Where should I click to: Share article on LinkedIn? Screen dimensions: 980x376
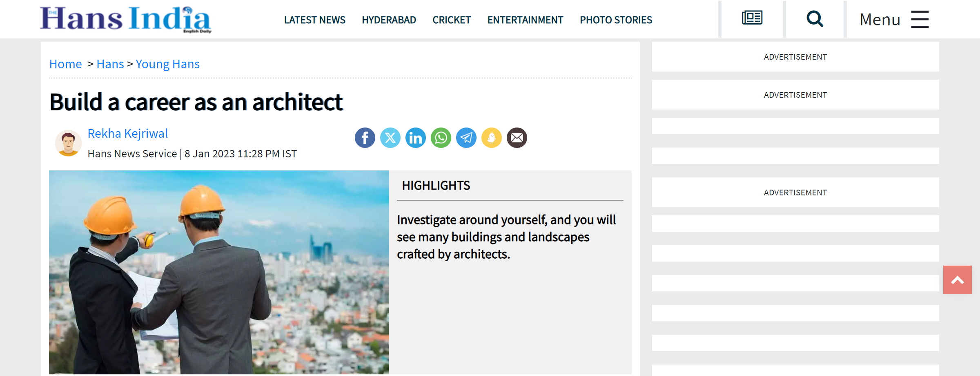[x=416, y=138]
